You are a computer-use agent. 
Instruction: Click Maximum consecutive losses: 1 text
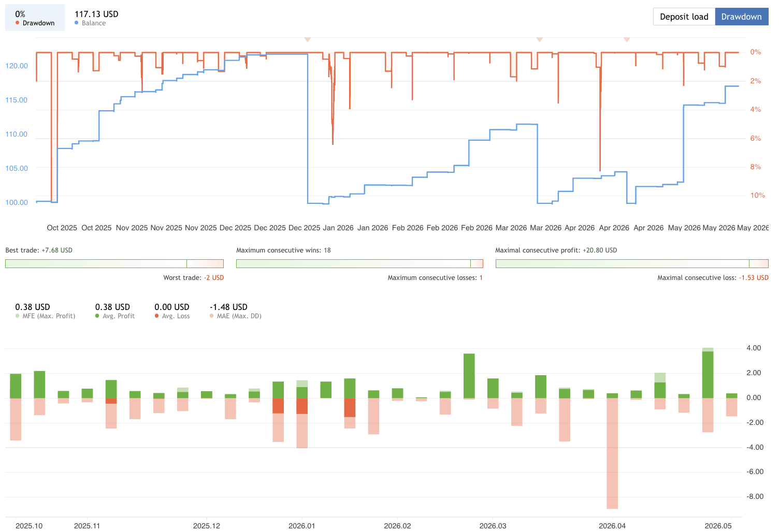pyautogui.click(x=435, y=277)
